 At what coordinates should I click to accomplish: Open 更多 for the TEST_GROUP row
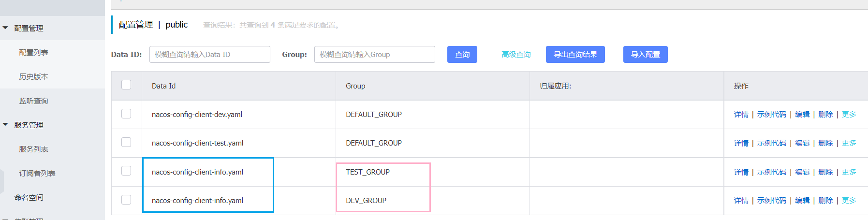(849, 172)
